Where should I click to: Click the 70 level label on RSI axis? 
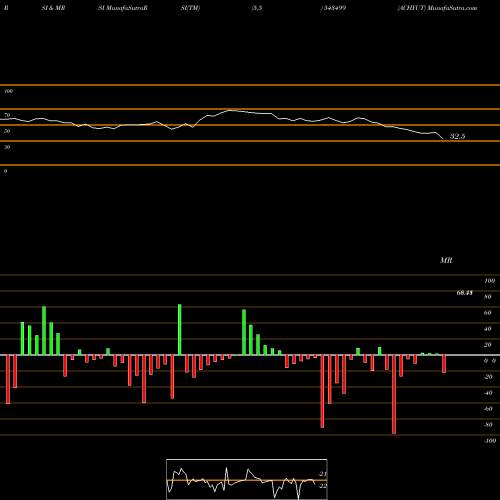[x=7, y=115]
